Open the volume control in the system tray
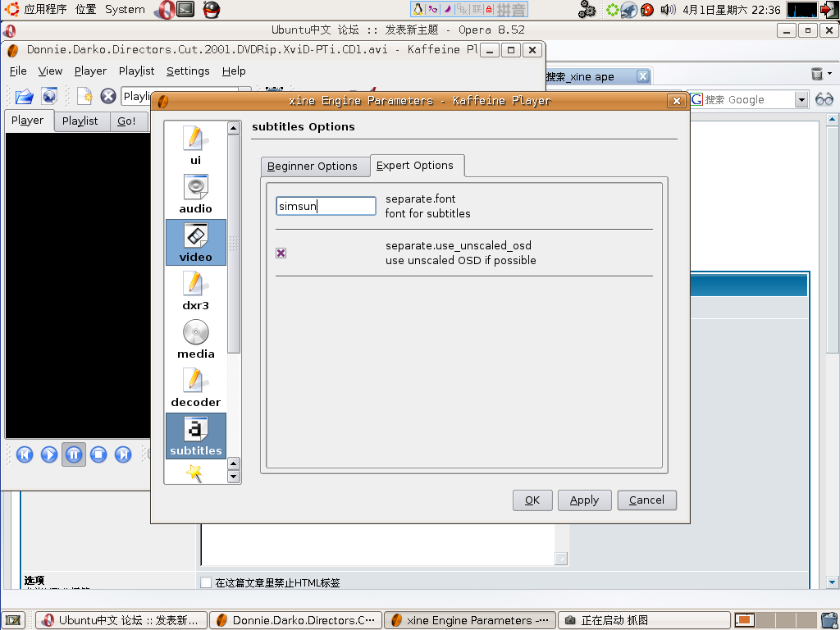 pyautogui.click(x=668, y=9)
